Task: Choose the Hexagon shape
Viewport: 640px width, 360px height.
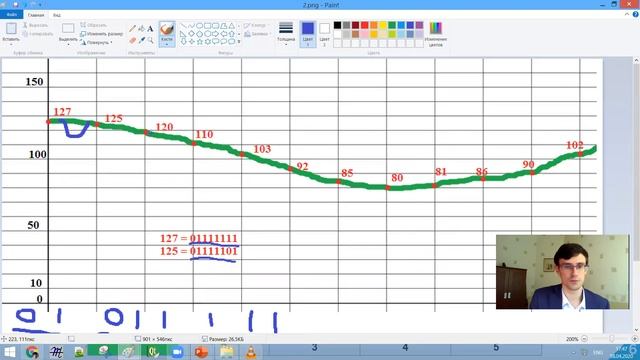Action: [207, 34]
